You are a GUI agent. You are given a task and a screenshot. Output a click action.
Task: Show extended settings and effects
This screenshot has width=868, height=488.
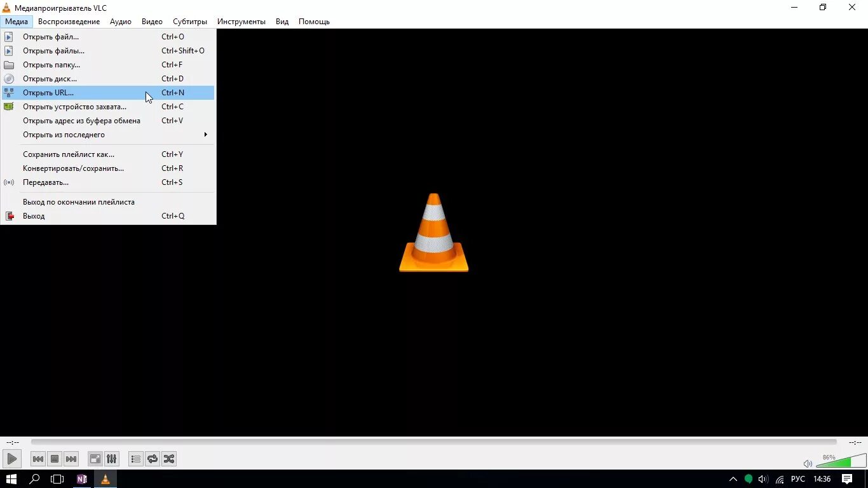(x=111, y=459)
